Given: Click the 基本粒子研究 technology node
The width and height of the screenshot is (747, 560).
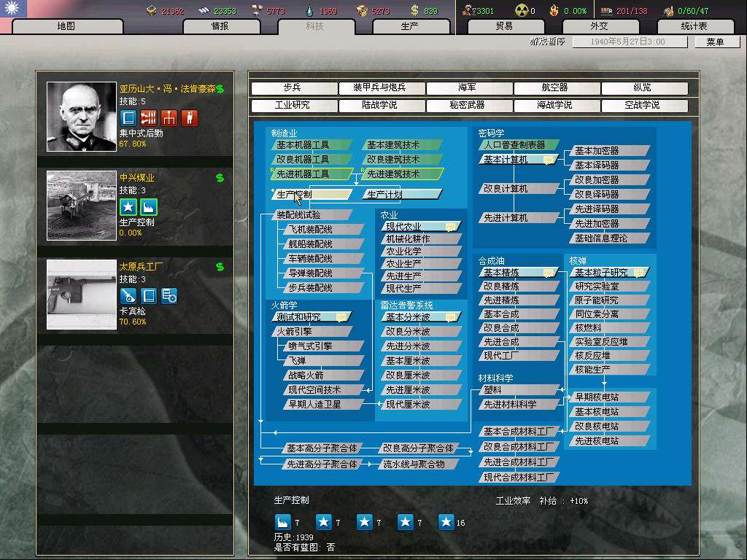Looking at the screenshot, I should point(610,273).
